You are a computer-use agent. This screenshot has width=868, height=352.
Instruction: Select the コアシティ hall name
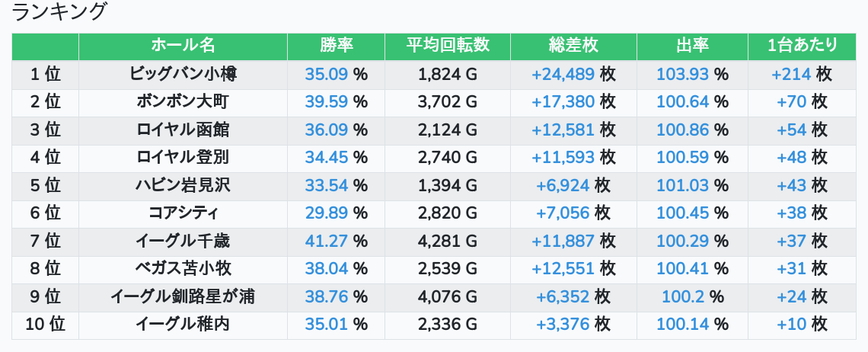point(183,213)
